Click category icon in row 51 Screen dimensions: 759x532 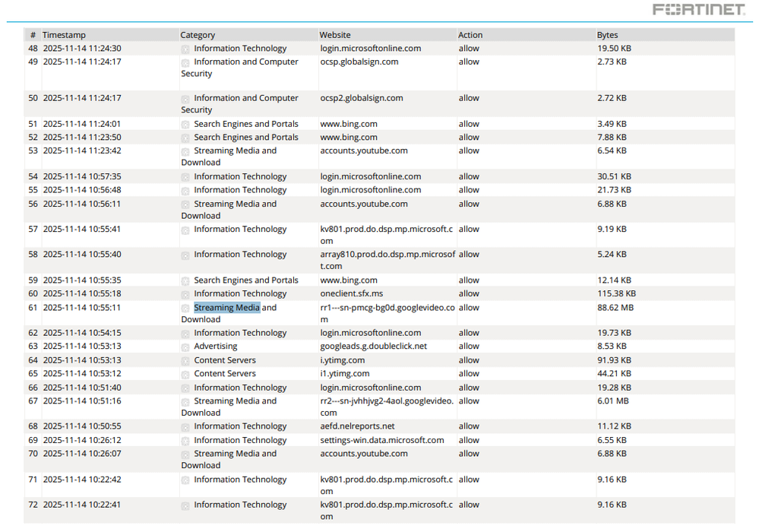point(185,125)
